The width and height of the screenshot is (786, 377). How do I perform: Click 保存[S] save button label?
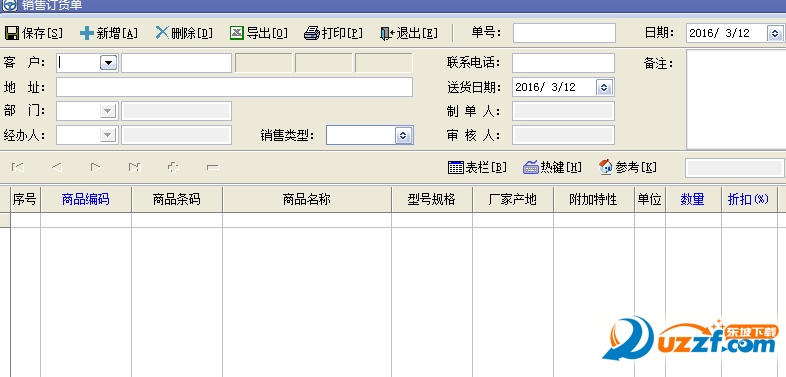point(43,34)
